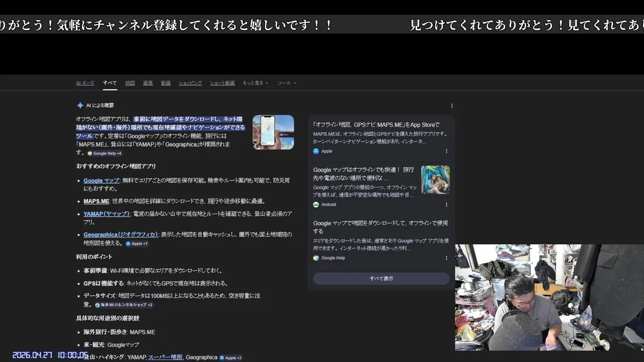Follow the YAMAP(ヤマップ) link
This screenshot has height=362, width=644.
[107, 214]
